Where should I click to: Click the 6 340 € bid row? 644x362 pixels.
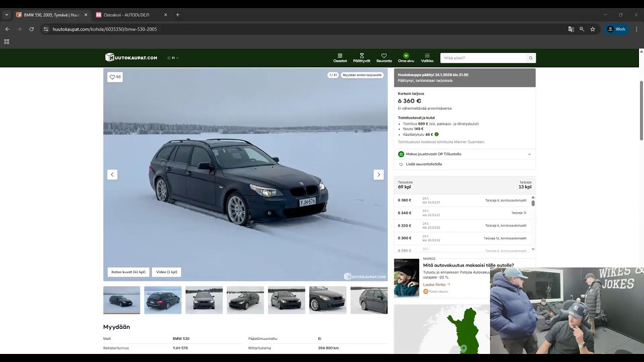pyautogui.click(x=462, y=213)
